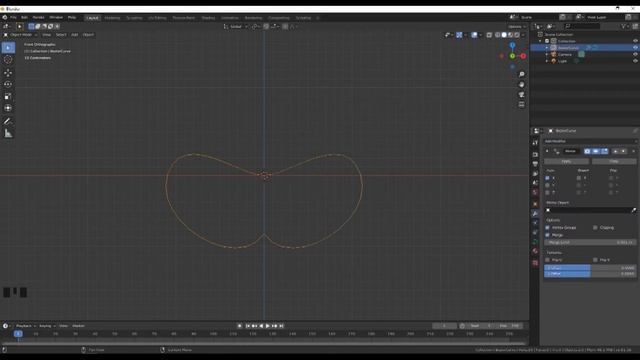
Task: Hide Camera with its eye icon
Action: click(x=635, y=54)
